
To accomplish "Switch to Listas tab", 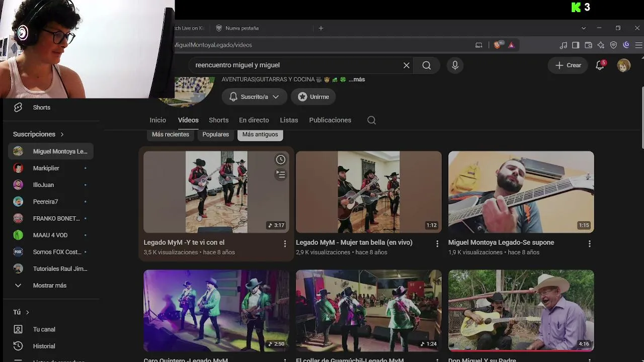I will (289, 120).
